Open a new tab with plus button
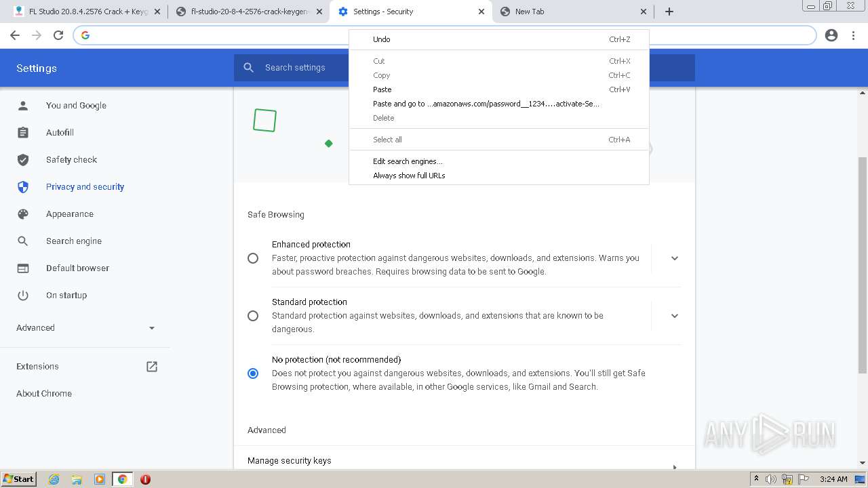 (x=669, y=12)
